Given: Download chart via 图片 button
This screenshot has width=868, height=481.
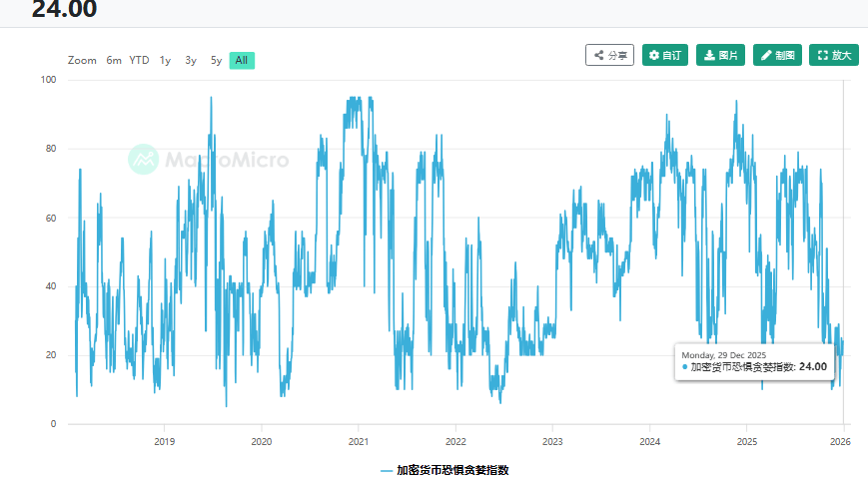Looking at the screenshot, I should tap(721, 56).
